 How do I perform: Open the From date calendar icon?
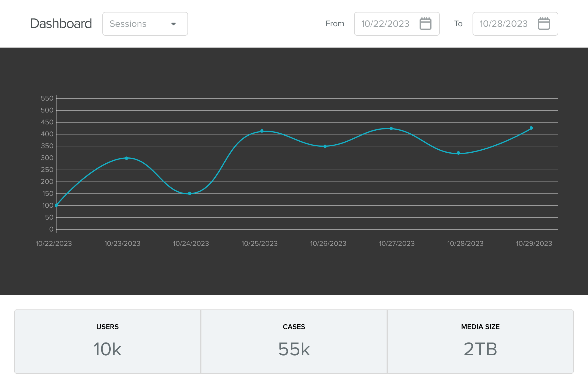426,24
